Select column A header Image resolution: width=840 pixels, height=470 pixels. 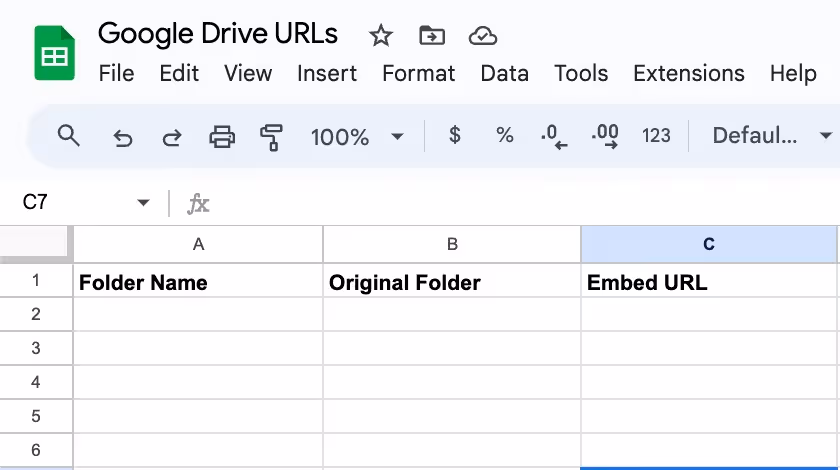[198, 244]
